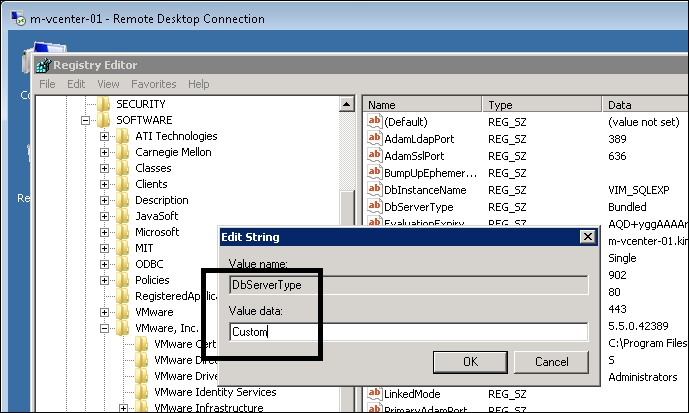Select the LinkedMode value name
The width and height of the screenshot is (689, 413).
pyautogui.click(x=412, y=394)
